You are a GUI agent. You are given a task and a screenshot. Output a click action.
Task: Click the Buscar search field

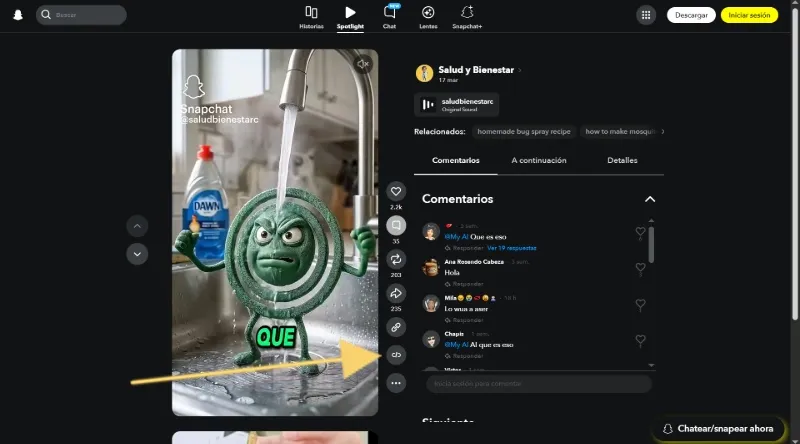[81, 15]
